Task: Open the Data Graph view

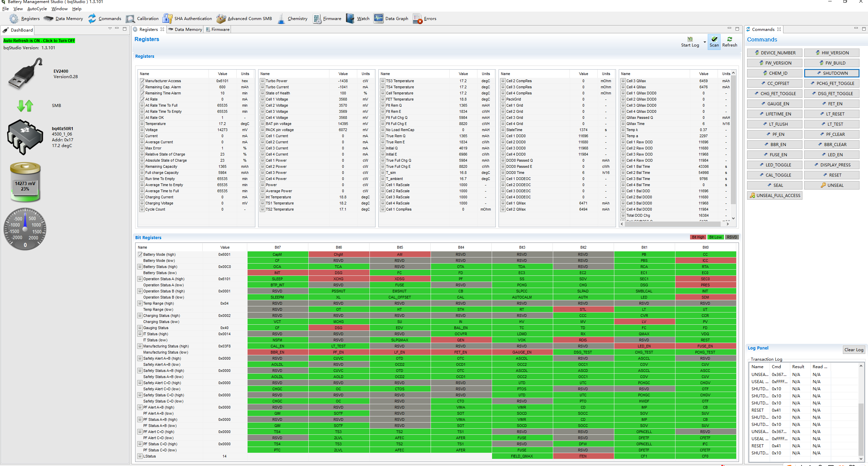Action: click(x=378, y=19)
